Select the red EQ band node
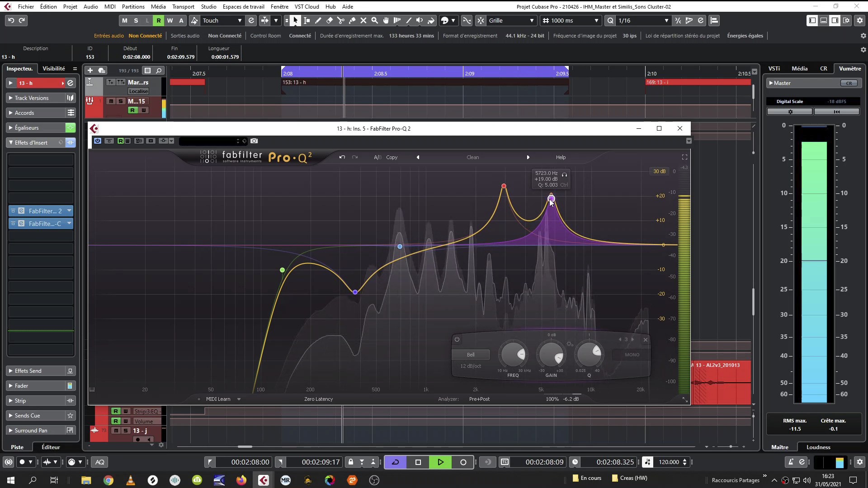 [x=504, y=186]
